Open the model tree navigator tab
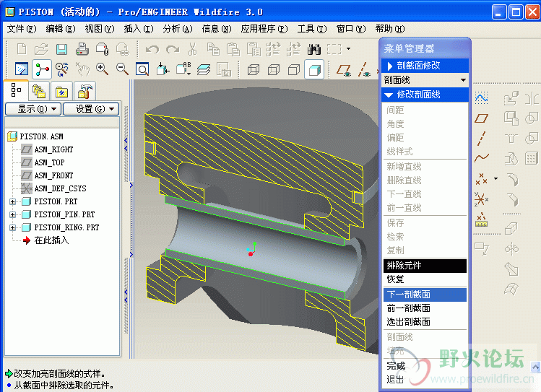541x392 pixels. point(16,90)
